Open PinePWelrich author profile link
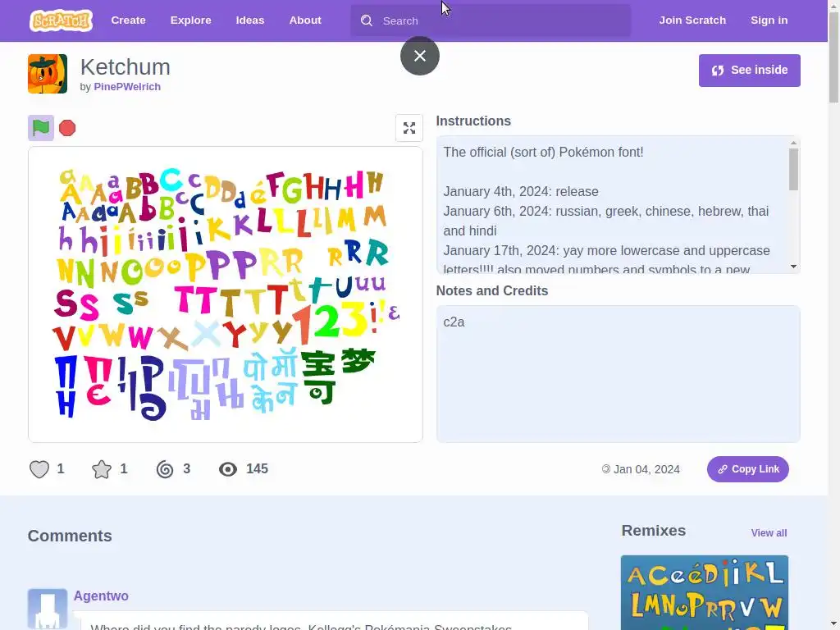 [127, 87]
